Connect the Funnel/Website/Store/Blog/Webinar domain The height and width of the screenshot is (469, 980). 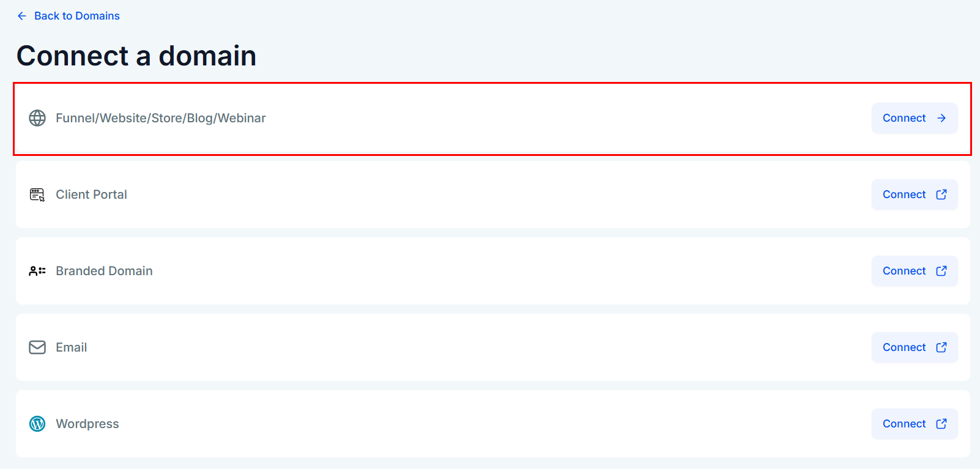tap(914, 118)
